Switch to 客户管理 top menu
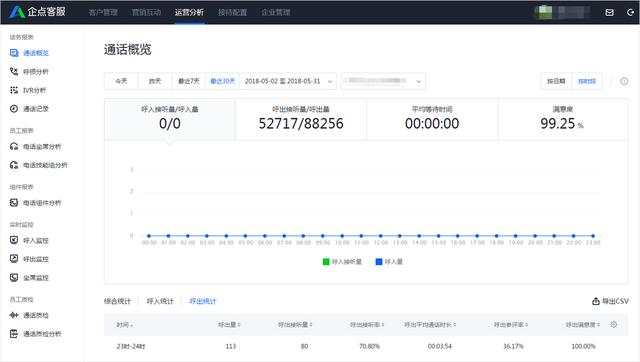 coord(103,13)
